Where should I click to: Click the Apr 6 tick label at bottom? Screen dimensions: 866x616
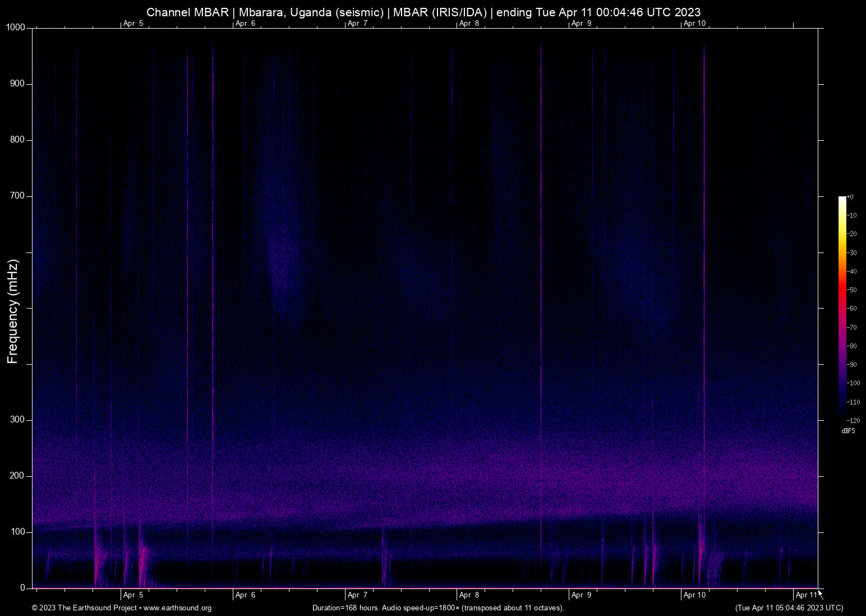click(245, 594)
